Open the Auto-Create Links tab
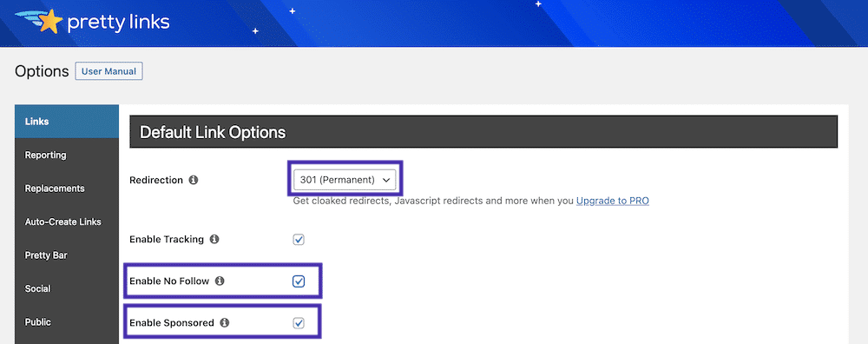Screen dimensions: 868x344 (x=67, y=222)
